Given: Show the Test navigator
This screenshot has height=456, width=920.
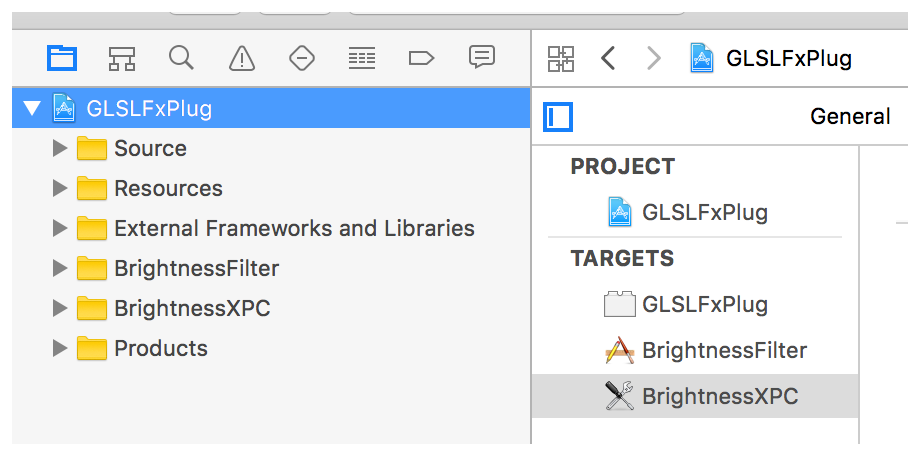Looking at the screenshot, I should pos(301,58).
